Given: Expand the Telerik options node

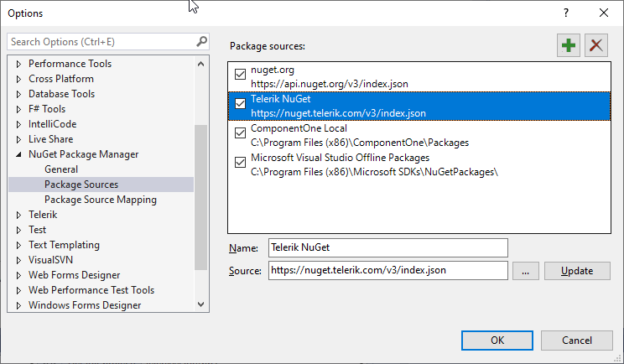Looking at the screenshot, I should [19, 215].
